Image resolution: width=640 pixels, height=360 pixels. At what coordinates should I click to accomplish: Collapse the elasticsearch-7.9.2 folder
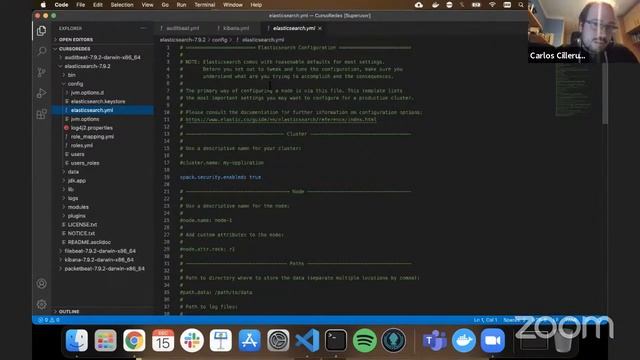[87, 66]
